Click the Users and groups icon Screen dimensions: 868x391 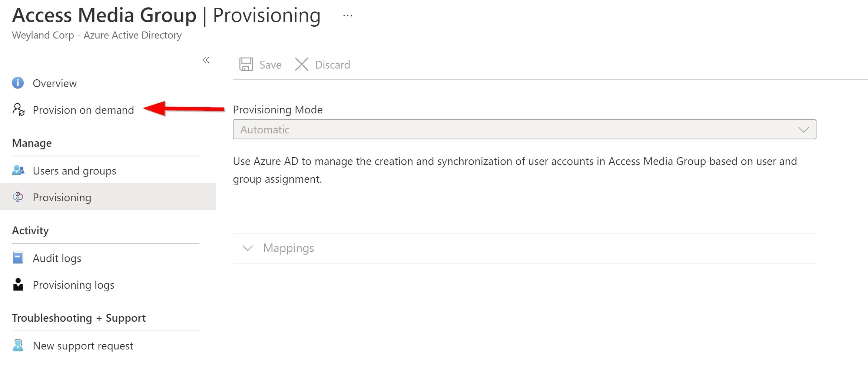18,170
